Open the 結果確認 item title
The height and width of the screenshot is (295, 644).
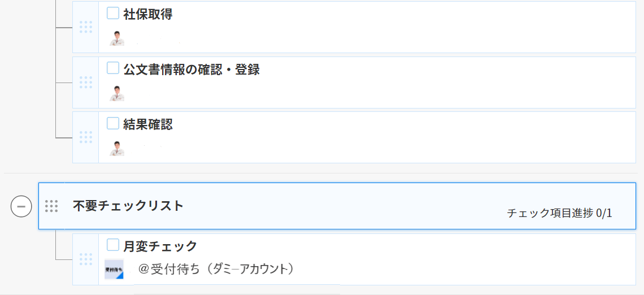148,124
